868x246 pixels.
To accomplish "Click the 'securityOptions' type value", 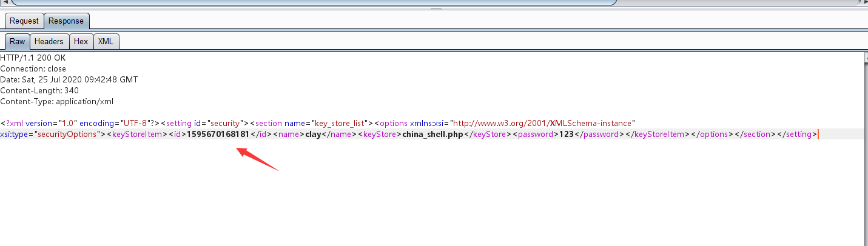I will click(x=68, y=135).
